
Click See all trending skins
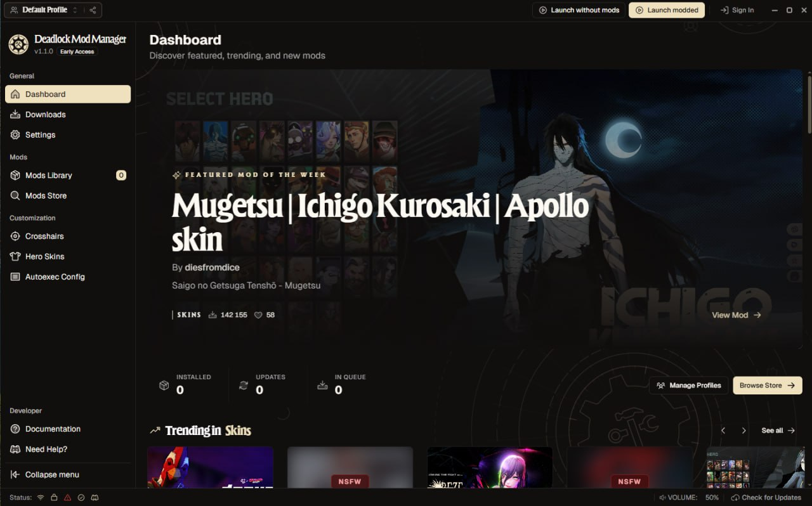(778, 431)
